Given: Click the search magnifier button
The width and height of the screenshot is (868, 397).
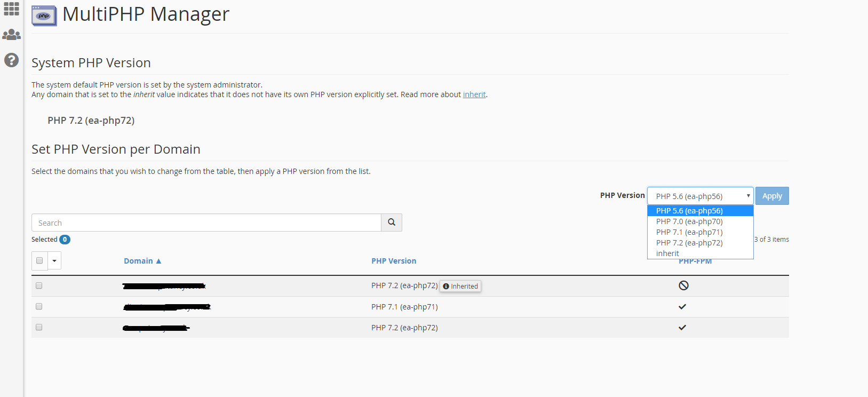Looking at the screenshot, I should pyautogui.click(x=392, y=223).
